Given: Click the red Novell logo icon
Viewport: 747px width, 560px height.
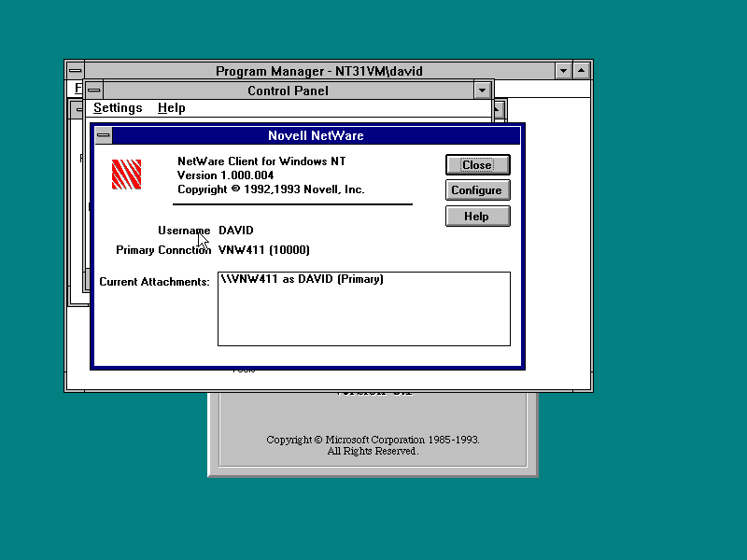Looking at the screenshot, I should [x=126, y=175].
